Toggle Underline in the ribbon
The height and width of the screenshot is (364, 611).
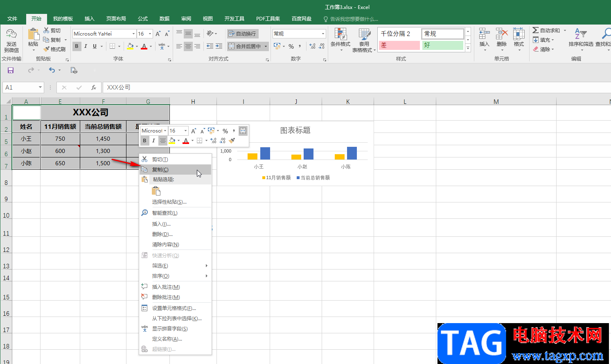coord(95,46)
